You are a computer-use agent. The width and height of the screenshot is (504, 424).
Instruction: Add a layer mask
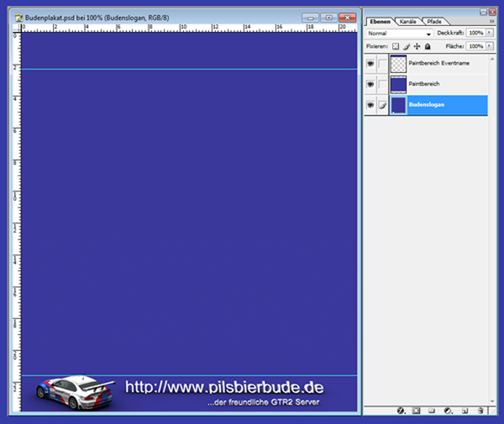coord(416,411)
